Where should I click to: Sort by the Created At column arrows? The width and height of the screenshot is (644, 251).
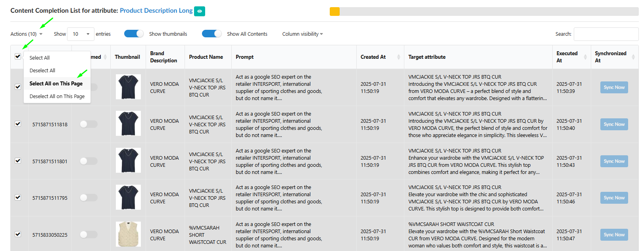click(x=398, y=57)
